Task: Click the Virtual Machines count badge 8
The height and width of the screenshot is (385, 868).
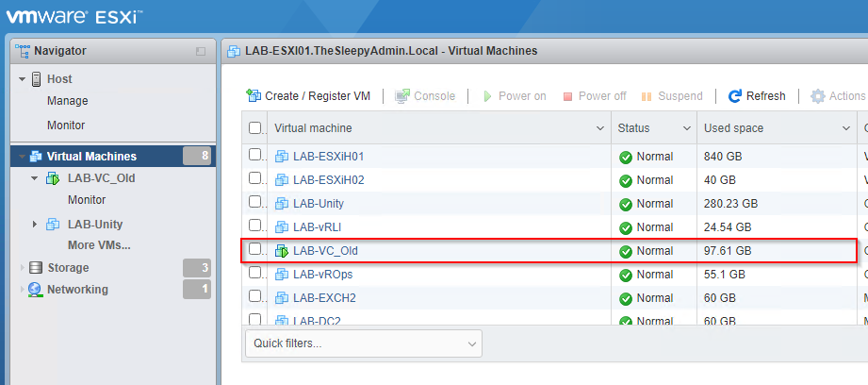Action: tap(197, 157)
